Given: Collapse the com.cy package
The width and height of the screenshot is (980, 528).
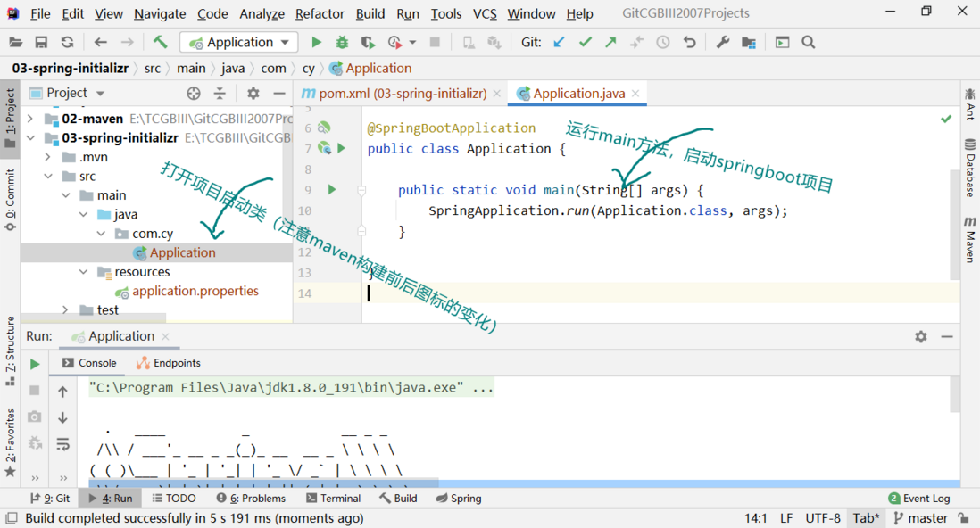Looking at the screenshot, I should pos(101,234).
